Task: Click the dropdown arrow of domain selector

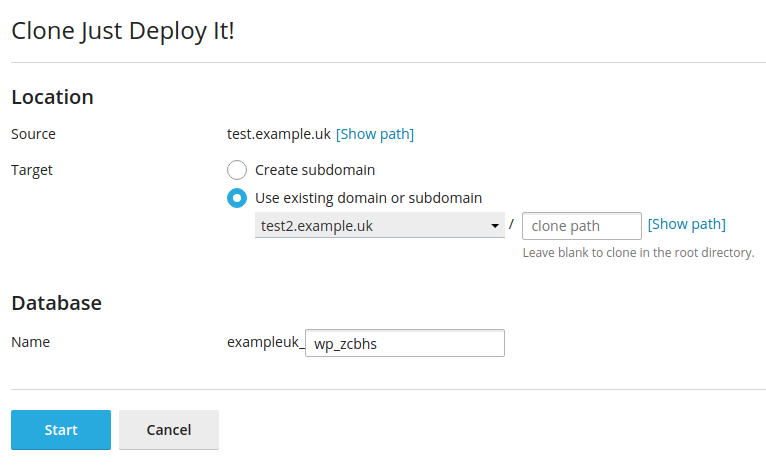Action: (495, 226)
